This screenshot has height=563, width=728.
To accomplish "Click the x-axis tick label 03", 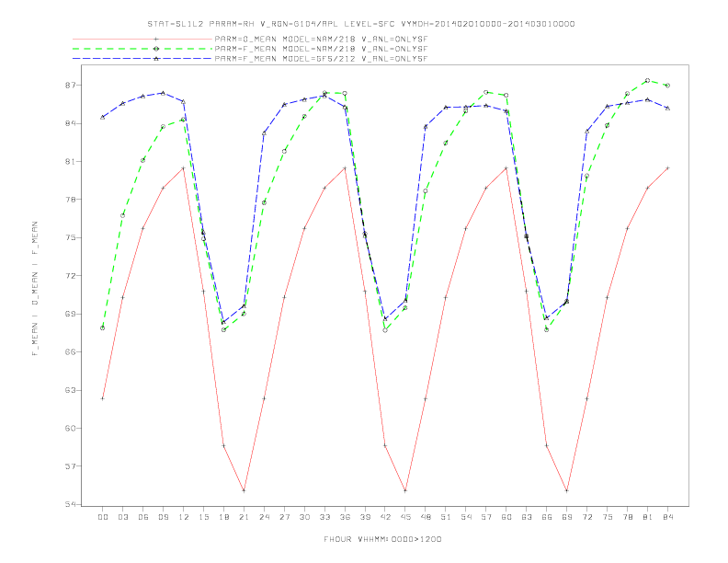I will click(123, 517).
